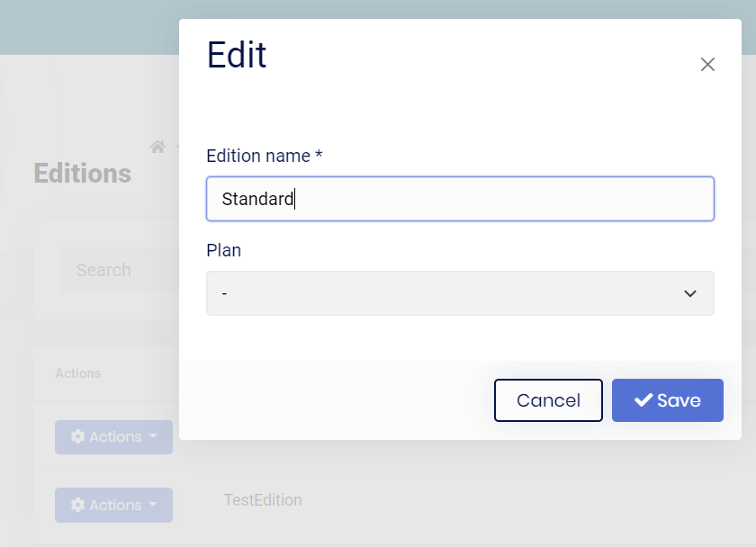Click the Editions page heading
Image resolution: width=756 pixels, height=547 pixels.
pos(82,174)
